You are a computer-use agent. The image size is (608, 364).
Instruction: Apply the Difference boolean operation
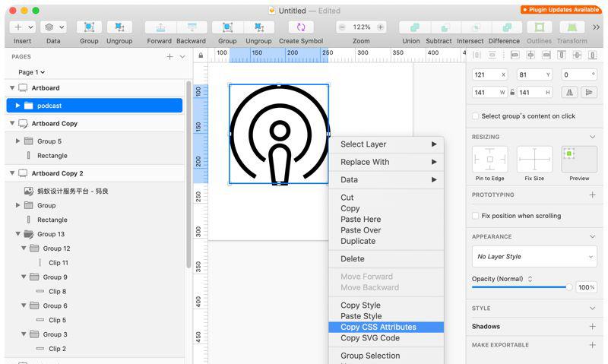[507, 27]
